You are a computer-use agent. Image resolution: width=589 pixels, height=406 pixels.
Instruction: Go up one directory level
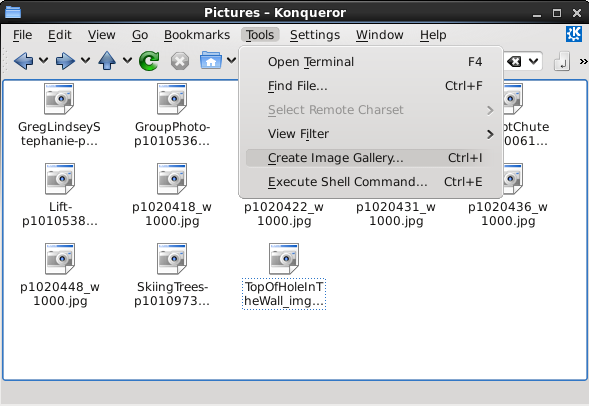[107, 61]
